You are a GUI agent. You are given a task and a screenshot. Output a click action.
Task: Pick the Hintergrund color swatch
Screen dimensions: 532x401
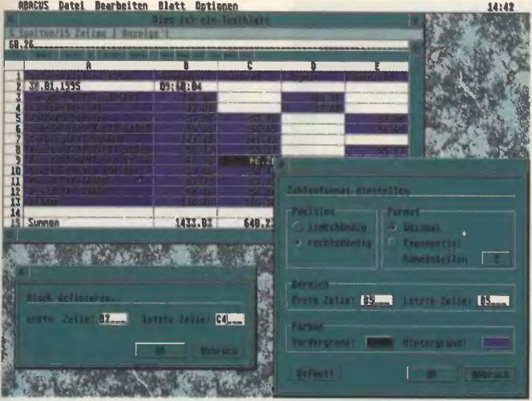(x=496, y=342)
